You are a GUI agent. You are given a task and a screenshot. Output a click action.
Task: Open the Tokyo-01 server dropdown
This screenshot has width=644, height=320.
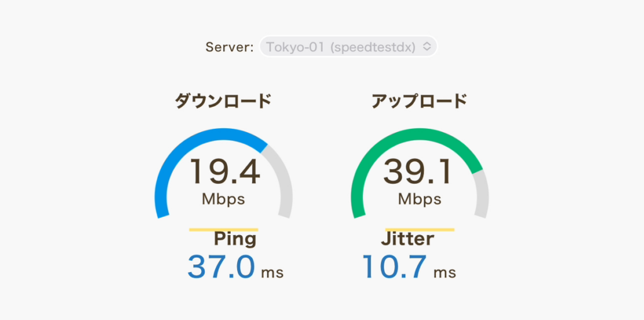click(348, 47)
